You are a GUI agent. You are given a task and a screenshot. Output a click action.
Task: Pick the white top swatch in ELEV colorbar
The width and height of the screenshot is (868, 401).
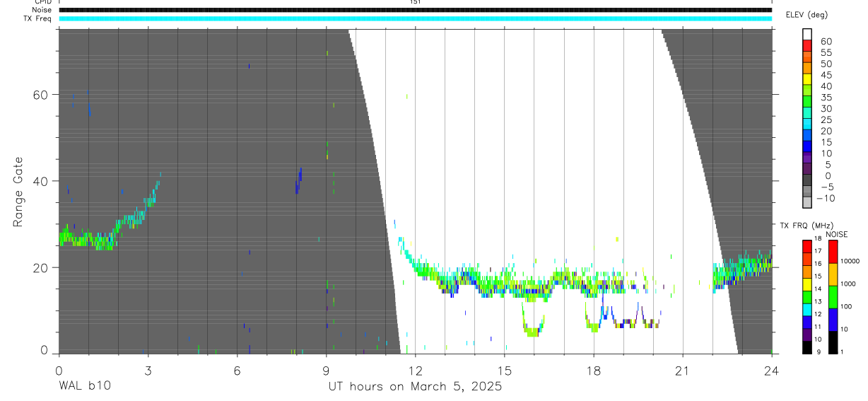(x=807, y=34)
